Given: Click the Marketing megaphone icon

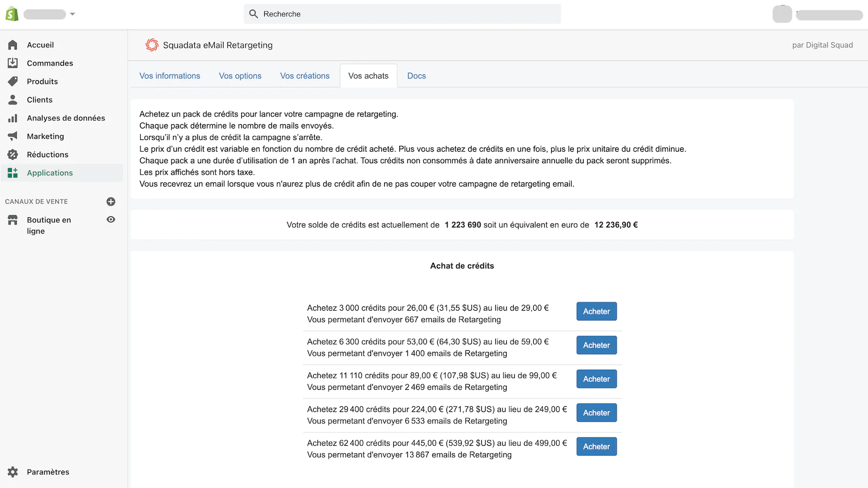Looking at the screenshot, I should (x=12, y=136).
